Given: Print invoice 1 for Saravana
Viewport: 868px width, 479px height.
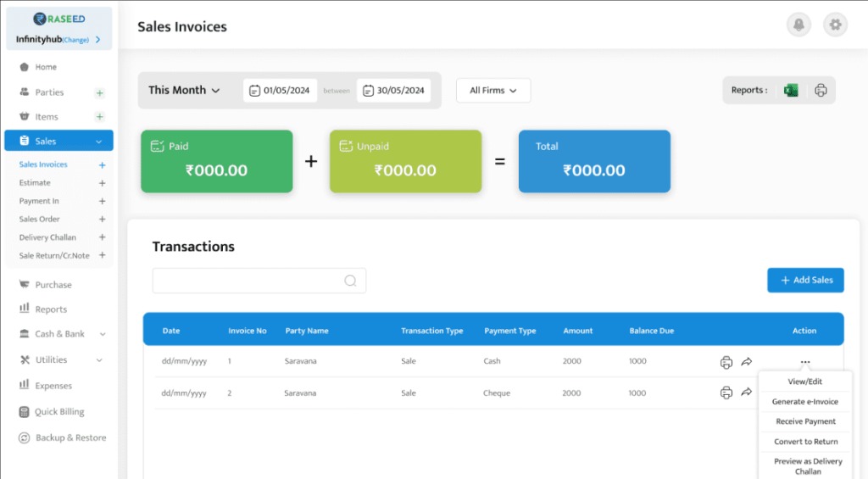Looking at the screenshot, I should coord(726,362).
